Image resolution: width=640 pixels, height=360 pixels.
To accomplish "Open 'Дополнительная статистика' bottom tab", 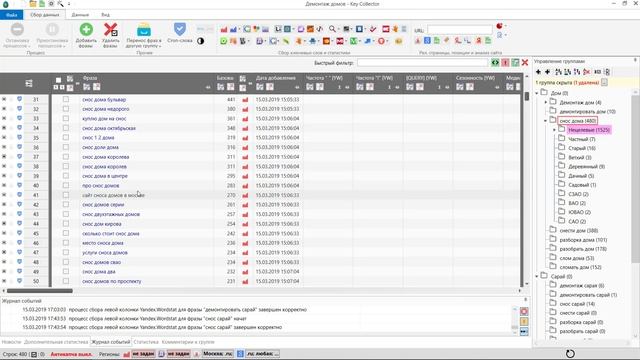I will [x=56, y=342].
